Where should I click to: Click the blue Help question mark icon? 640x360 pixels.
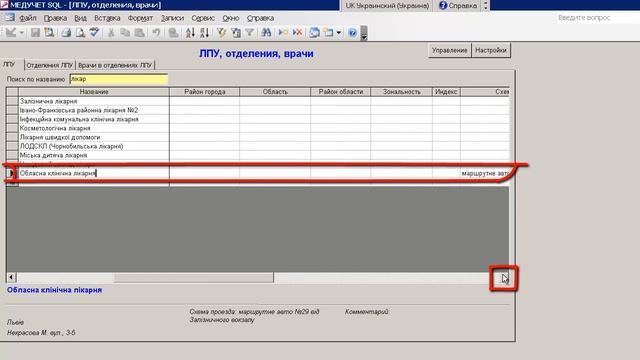[x=352, y=33]
